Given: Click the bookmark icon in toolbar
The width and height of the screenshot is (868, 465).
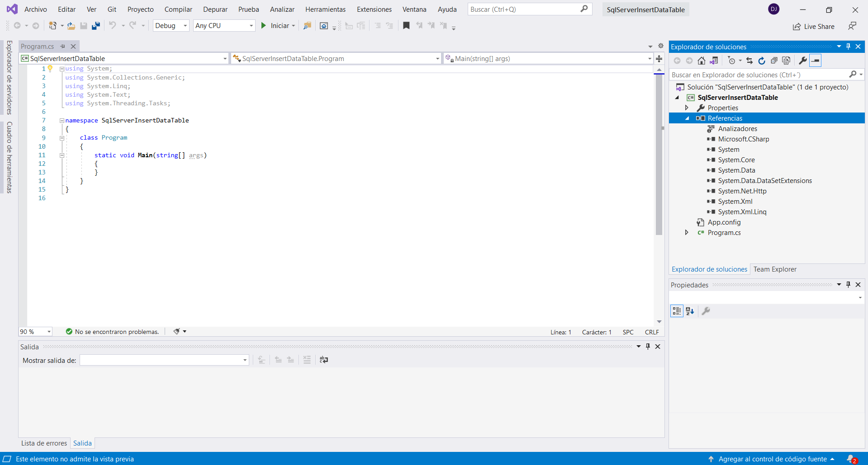Looking at the screenshot, I should click(406, 26).
